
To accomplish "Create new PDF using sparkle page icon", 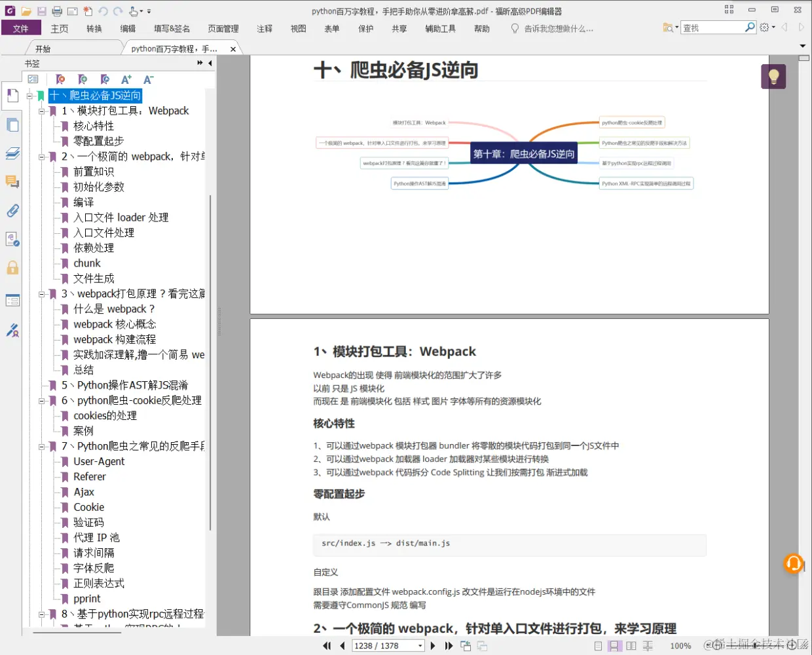I will [88, 11].
